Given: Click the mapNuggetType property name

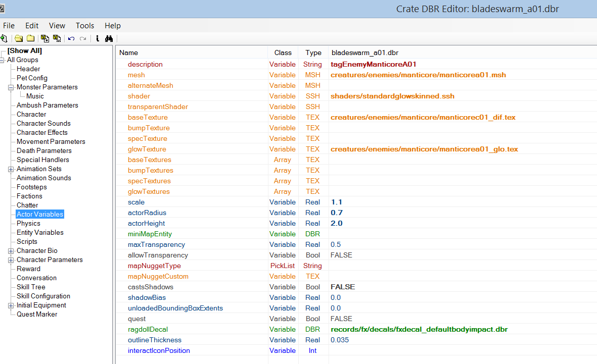Looking at the screenshot, I should 154,266.
